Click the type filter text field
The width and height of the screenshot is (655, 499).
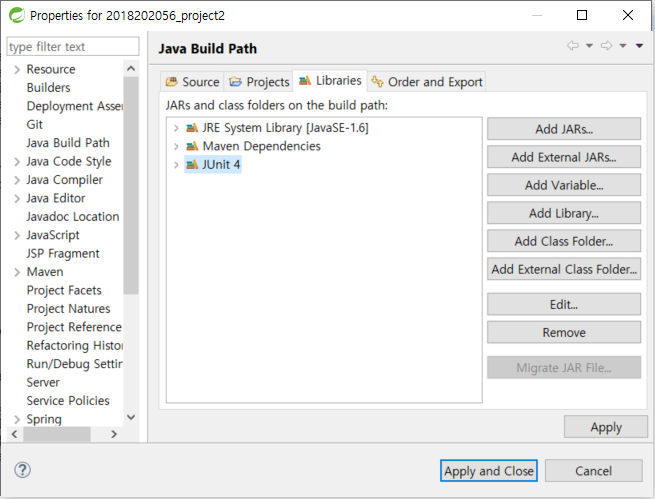pos(73,46)
